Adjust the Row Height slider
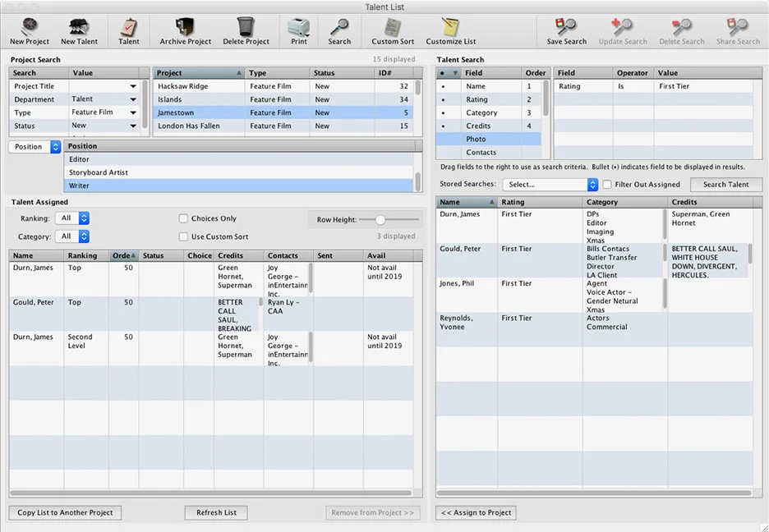This screenshot has width=769, height=532. click(380, 220)
